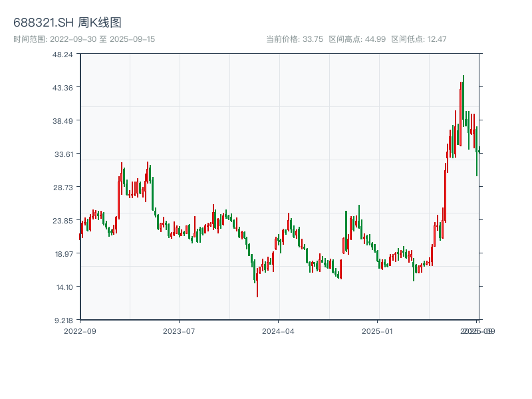532x399 pixels.
Task: Click the x-axis date label 2022-09
Action: tap(80, 331)
